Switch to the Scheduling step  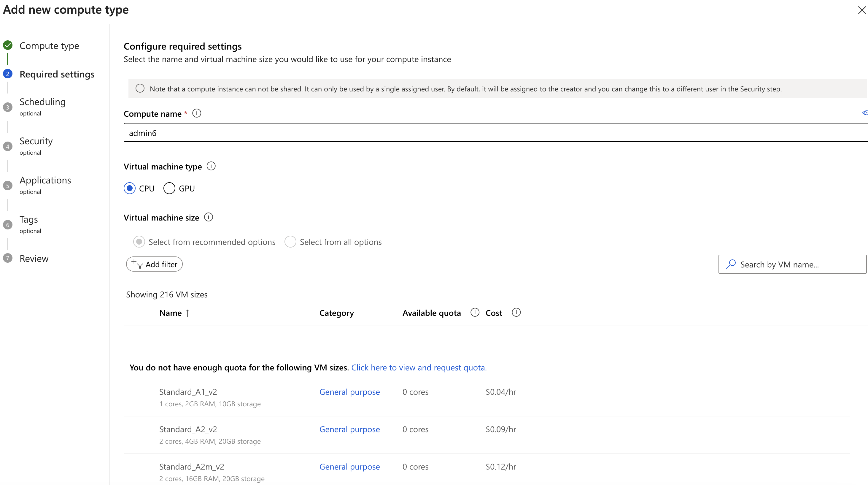42,102
